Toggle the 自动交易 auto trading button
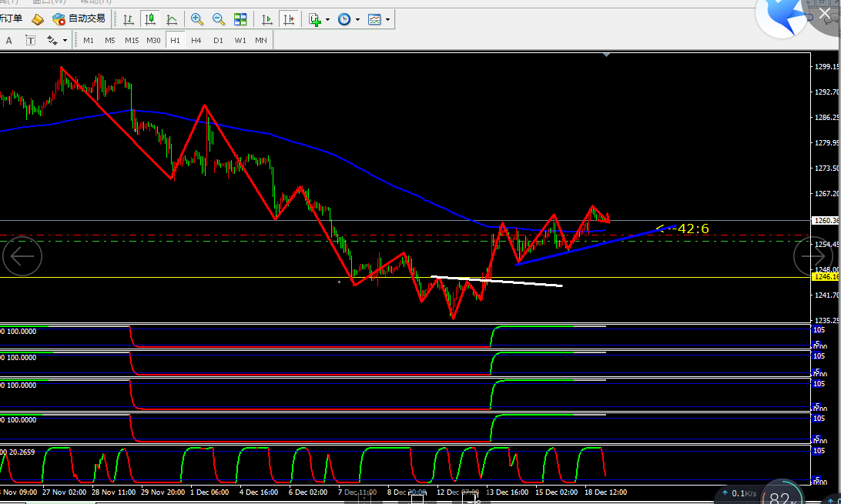 coord(79,18)
